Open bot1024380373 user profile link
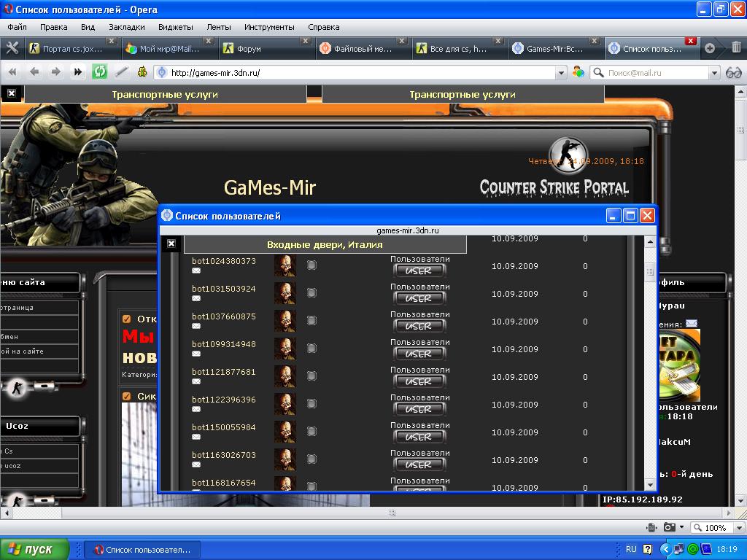747x560 pixels. click(x=224, y=261)
